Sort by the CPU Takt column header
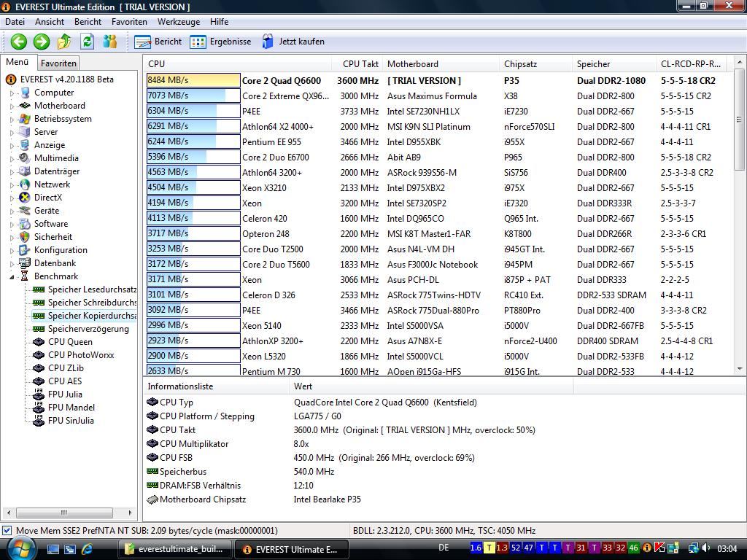Viewport: 747px width, 560px height. pyautogui.click(x=357, y=64)
